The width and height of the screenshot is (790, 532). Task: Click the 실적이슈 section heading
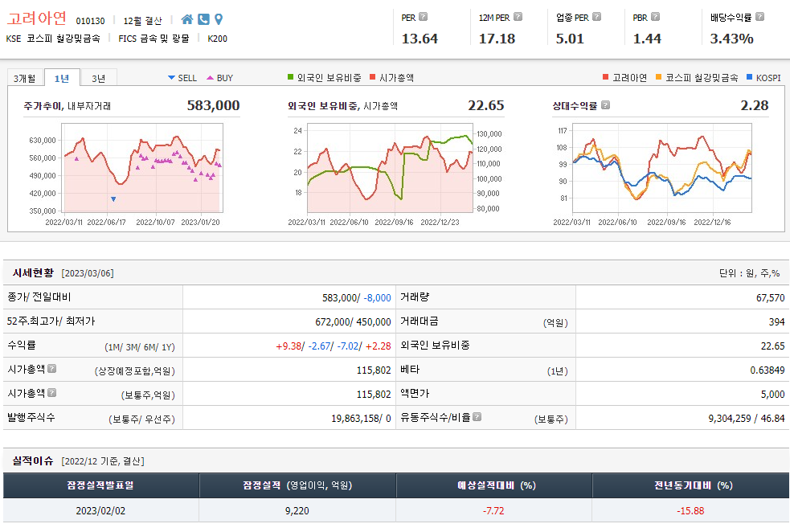click(x=33, y=461)
